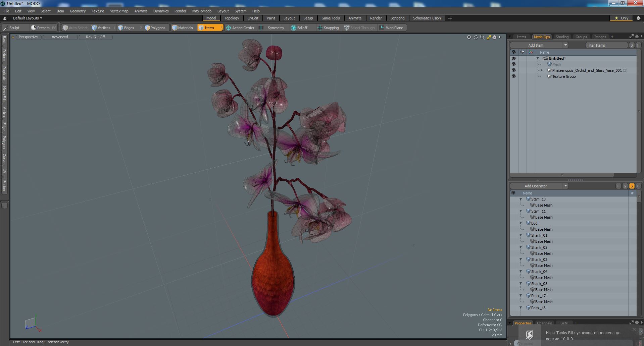Click the active S filter button
The height and width of the screenshot is (346, 644).
tap(632, 186)
